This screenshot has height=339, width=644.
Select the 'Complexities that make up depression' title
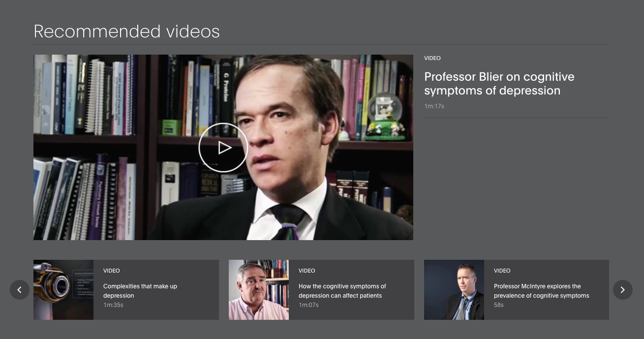tap(140, 291)
